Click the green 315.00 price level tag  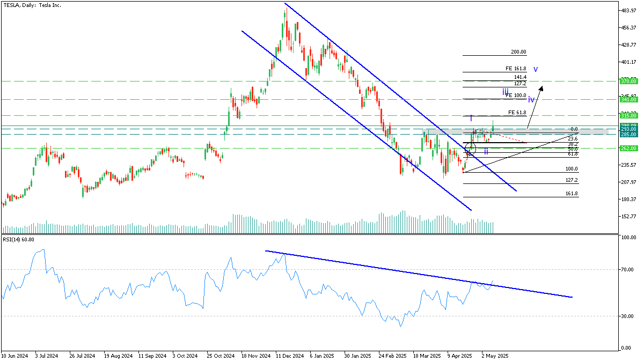(x=629, y=116)
